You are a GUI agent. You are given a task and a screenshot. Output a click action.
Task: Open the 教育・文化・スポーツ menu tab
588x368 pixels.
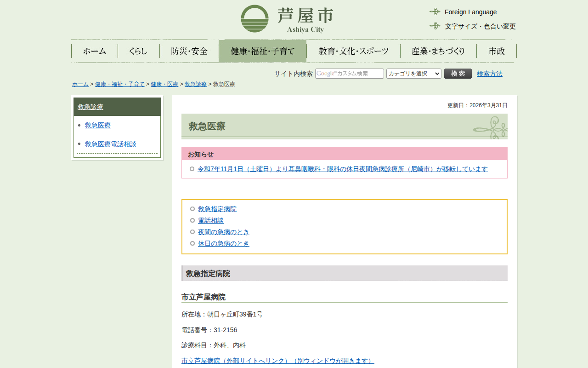pyautogui.click(x=353, y=51)
